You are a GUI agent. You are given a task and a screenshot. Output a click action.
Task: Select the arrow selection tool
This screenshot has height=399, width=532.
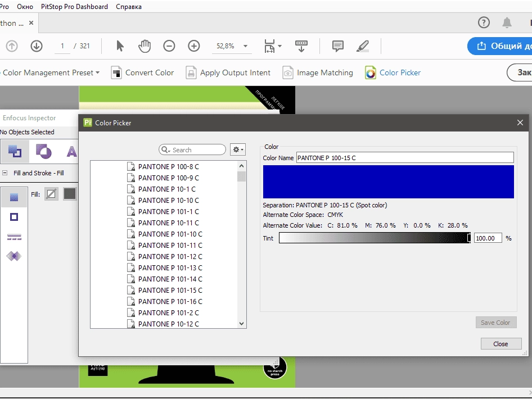(120, 46)
